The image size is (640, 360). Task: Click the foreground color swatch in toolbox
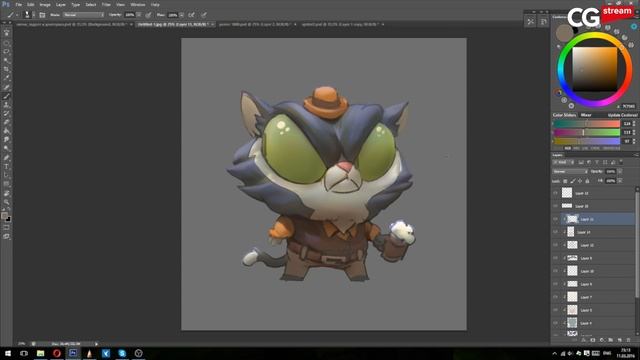coord(4,215)
